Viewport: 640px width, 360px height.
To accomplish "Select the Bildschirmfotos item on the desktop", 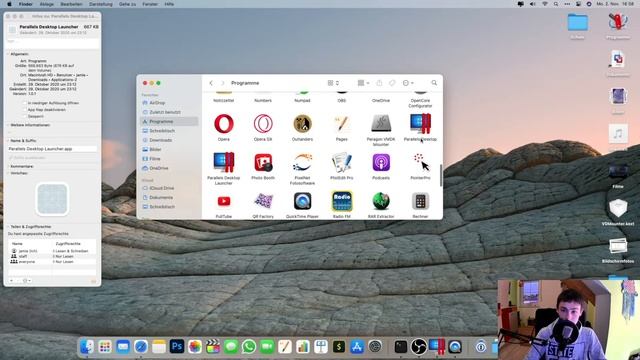I will [x=618, y=250].
